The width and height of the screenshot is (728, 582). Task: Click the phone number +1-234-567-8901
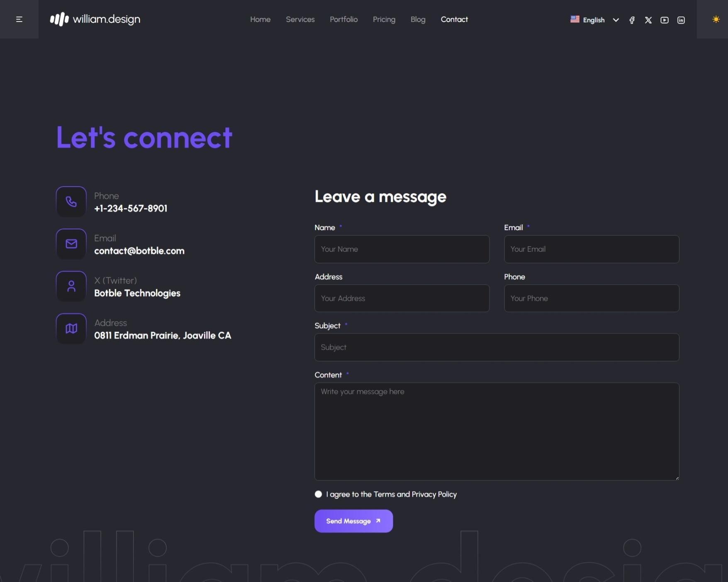[x=131, y=209]
